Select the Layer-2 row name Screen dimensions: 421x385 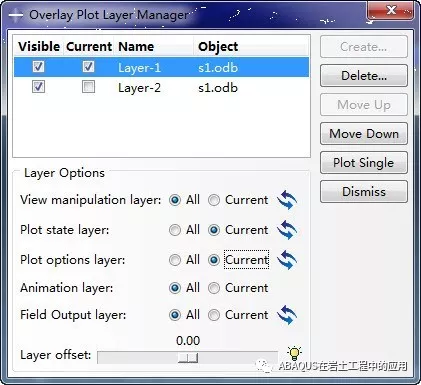click(139, 88)
